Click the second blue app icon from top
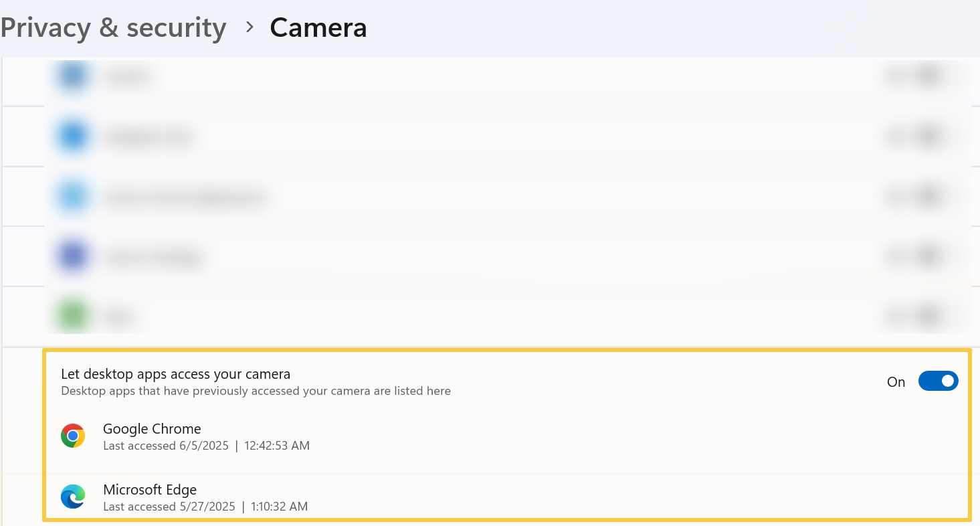Screen dimensions: 980x526 click(72, 135)
